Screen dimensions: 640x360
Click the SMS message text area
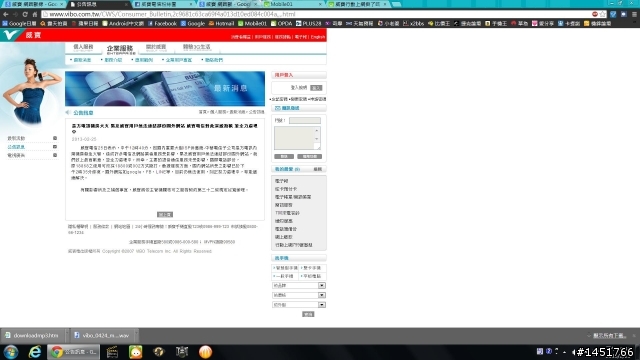(297, 138)
